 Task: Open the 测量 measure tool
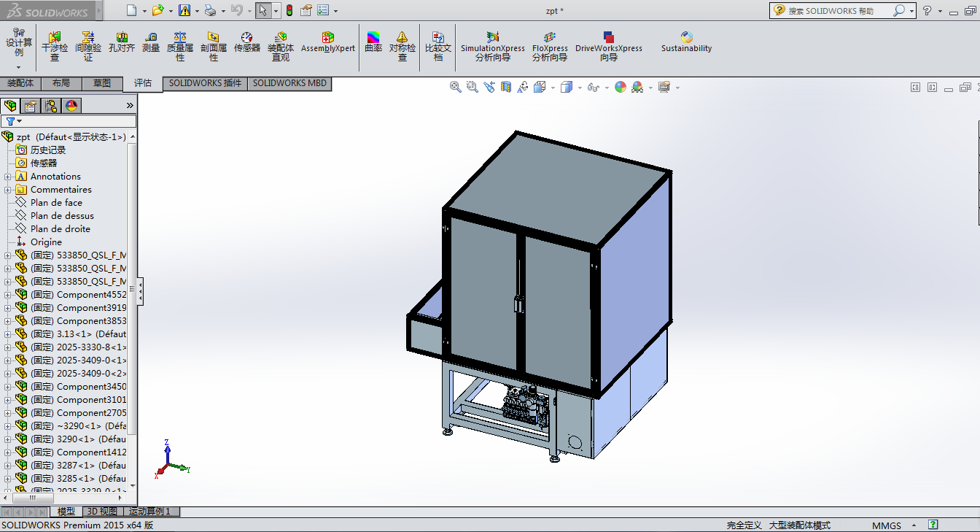[x=151, y=42]
